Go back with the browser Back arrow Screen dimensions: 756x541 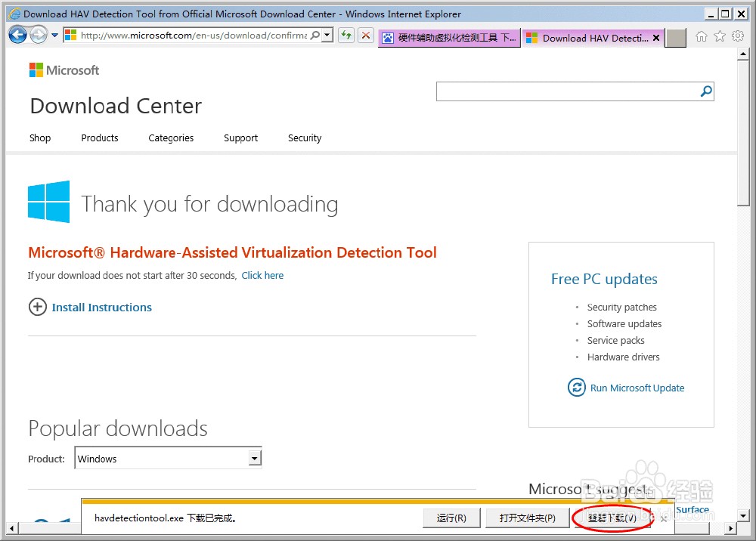[18, 36]
